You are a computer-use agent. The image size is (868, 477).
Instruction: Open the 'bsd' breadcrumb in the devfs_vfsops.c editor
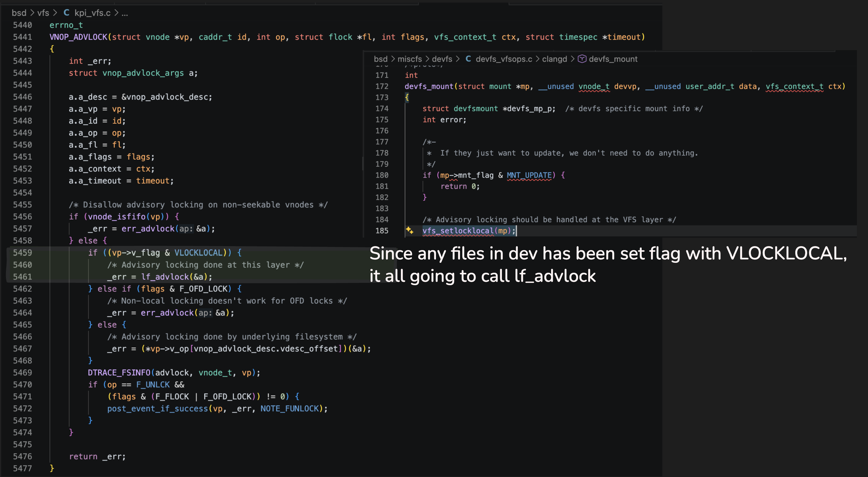pyautogui.click(x=381, y=59)
